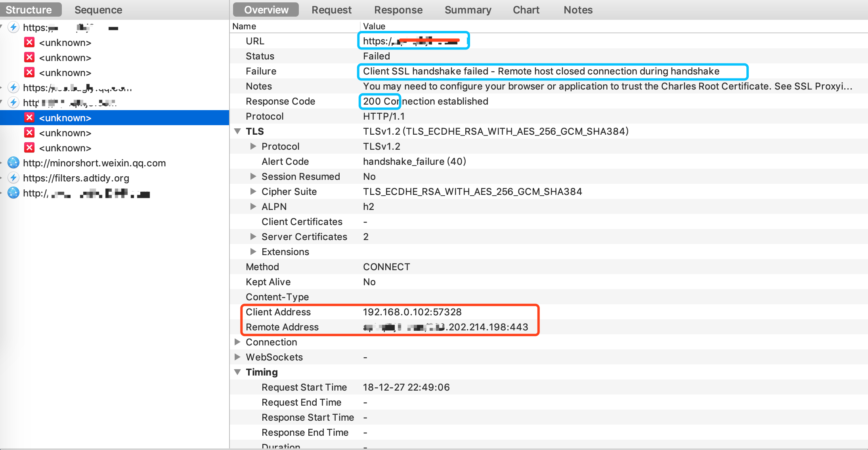
Task: Open the Request tab
Action: tap(331, 10)
